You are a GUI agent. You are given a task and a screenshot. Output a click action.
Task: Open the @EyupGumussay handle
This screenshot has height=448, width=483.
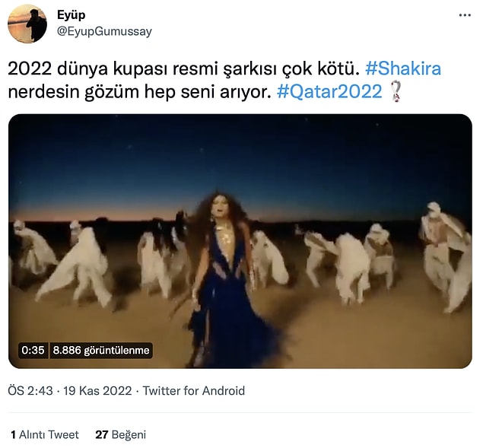click(104, 31)
